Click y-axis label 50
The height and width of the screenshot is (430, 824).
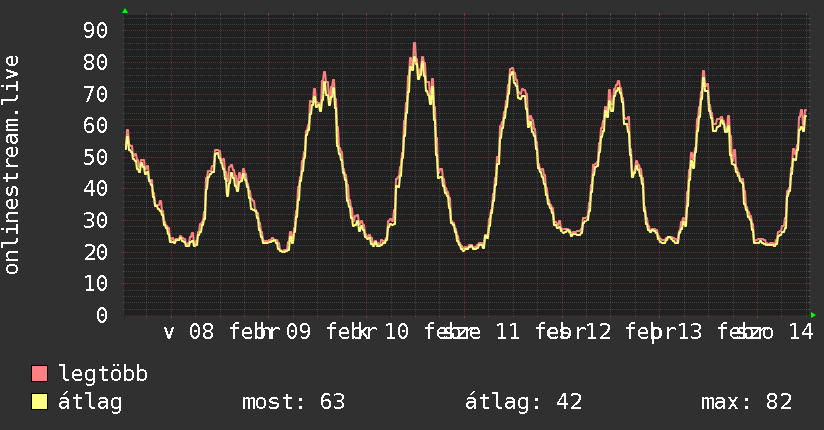click(x=96, y=157)
